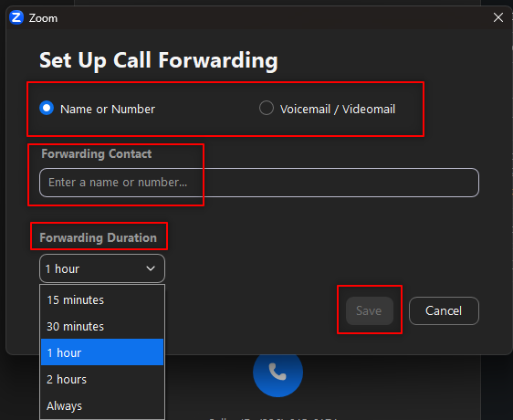The image size is (513, 420).
Task: Select Always in the duration list
Action: pos(102,405)
